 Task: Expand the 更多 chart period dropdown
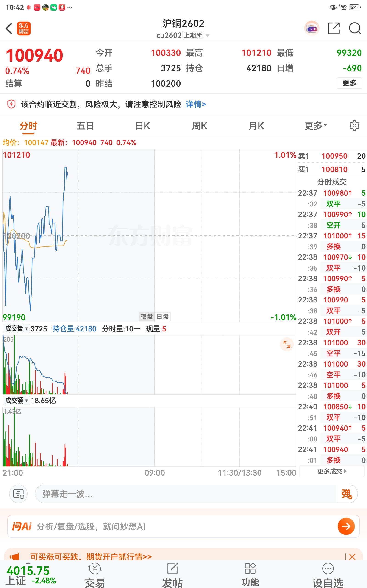316,126
